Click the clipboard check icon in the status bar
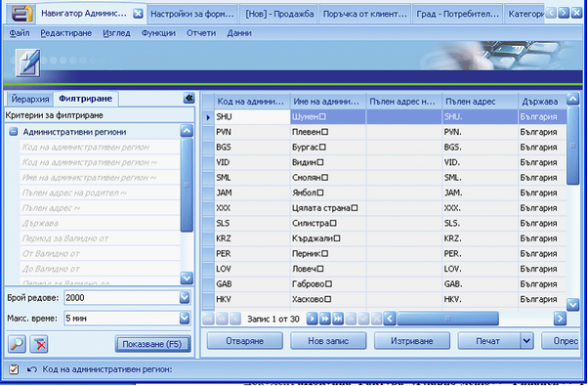 point(14,369)
